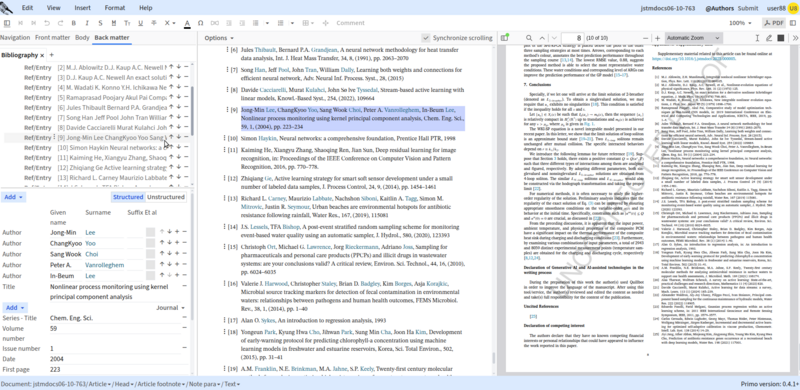The width and height of the screenshot is (800, 390).
Task: Insert a special character with the Omega icon
Action: click(201, 23)
